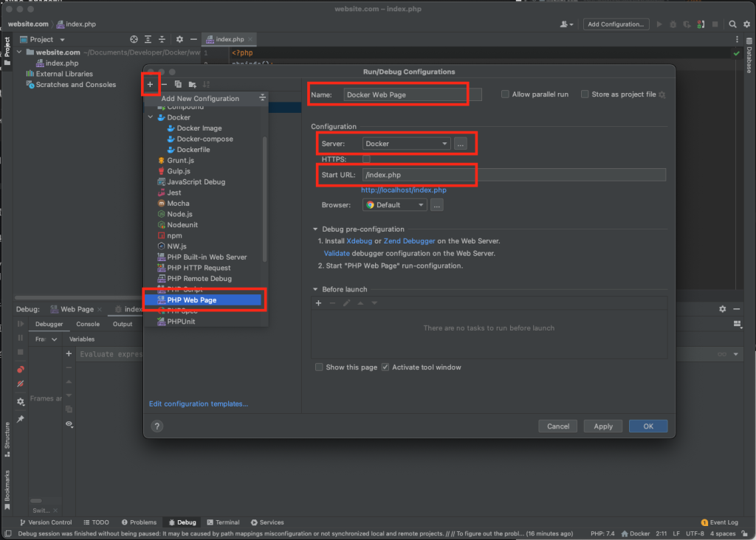Viewport: 756px width, 540px height.
Task: Add new run configuration with plus icon
Action: point(150,84)
